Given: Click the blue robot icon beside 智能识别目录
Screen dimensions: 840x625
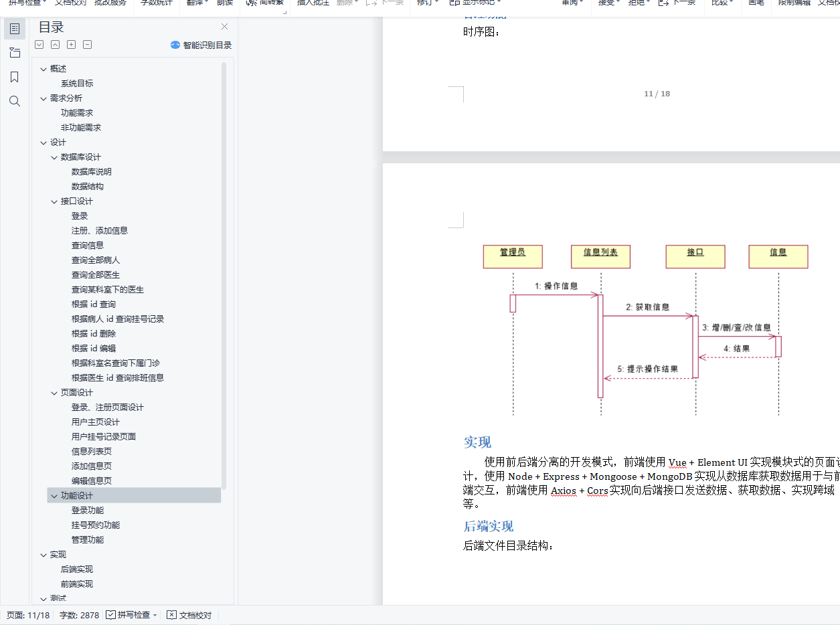Looking at the screenshot, I should (175, 45).
